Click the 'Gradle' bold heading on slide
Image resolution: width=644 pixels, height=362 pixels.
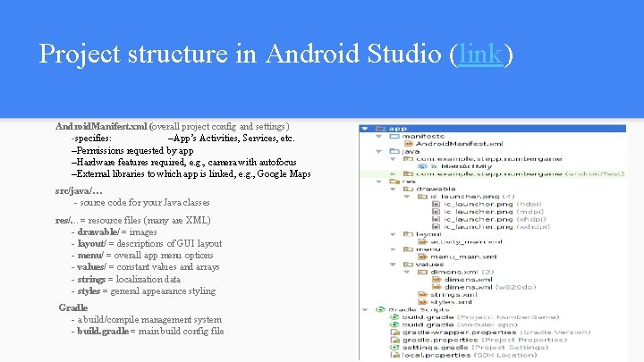[73, 307]
